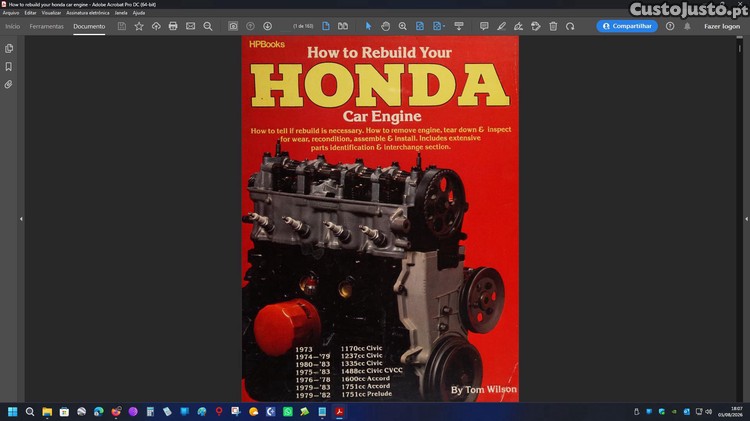750x421 pixels.
Task: Rotate page with circular arrow icon
Action: tap(570, 26)
